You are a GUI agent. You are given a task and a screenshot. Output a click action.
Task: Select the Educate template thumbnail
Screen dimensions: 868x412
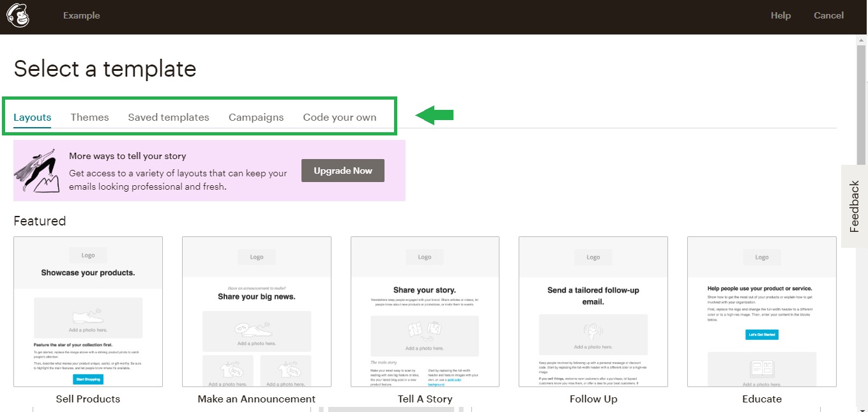click(x=762, y=312)
